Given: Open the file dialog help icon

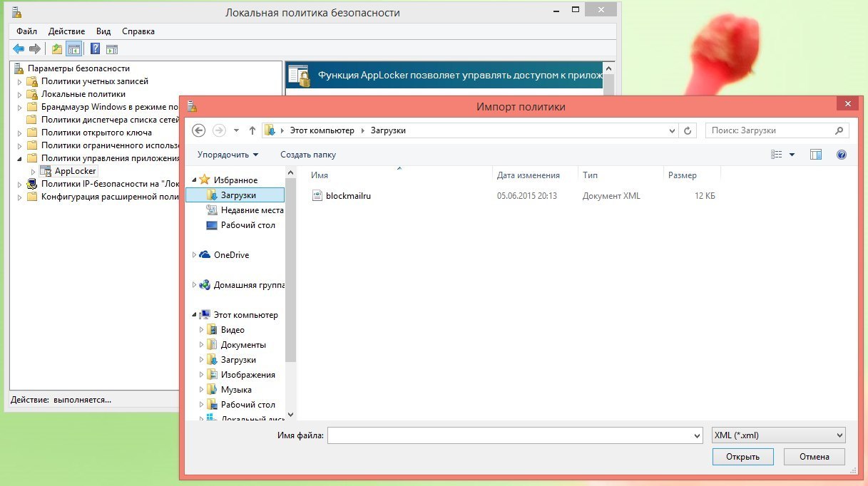Looking at the screenshot, I should click(x=841, y=155).
